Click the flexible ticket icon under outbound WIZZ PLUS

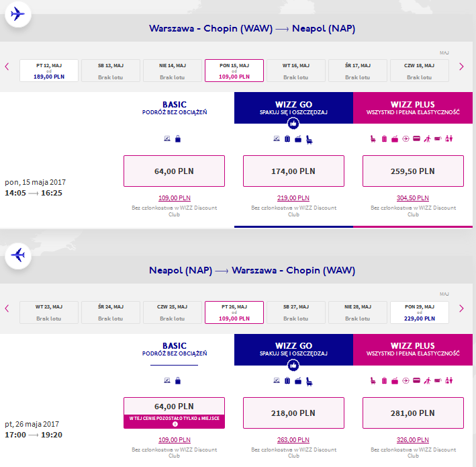click(x=438, y=139)
